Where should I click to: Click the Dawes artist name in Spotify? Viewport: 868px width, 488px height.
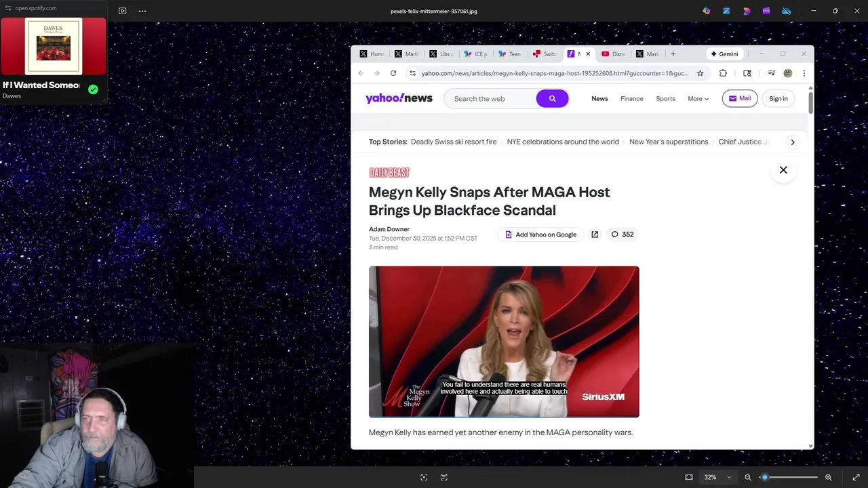click(x=12, y=96)
